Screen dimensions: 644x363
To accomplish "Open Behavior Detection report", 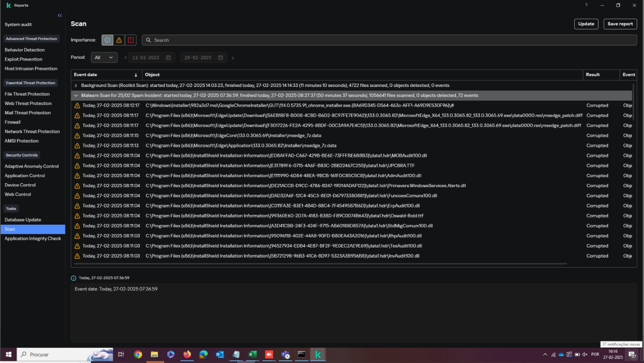I will pyautogui.click(x=25, y=50).
